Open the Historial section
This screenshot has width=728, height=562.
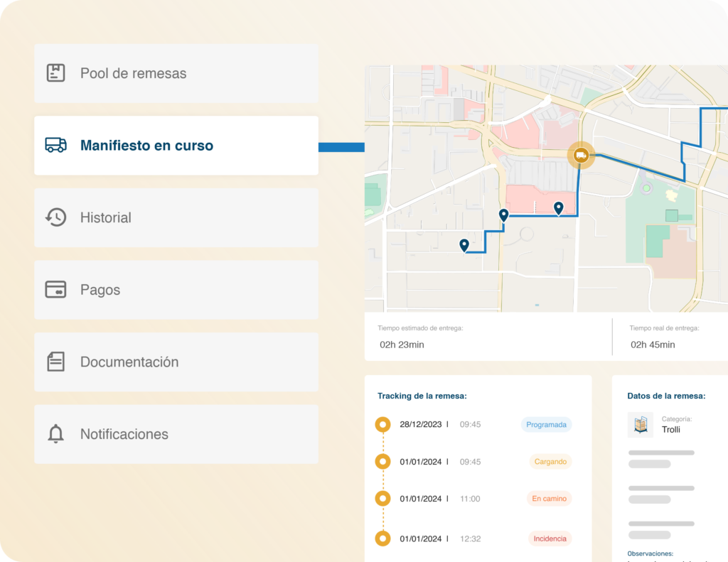tap(176, 217)
